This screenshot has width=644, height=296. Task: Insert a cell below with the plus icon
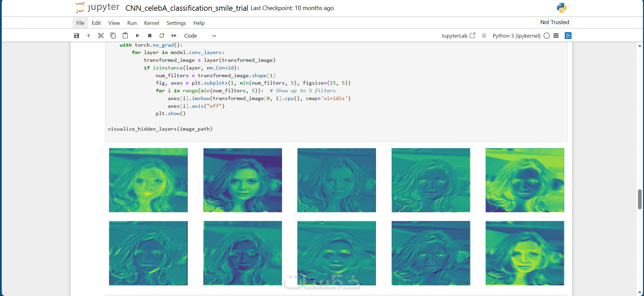point(89,36)
